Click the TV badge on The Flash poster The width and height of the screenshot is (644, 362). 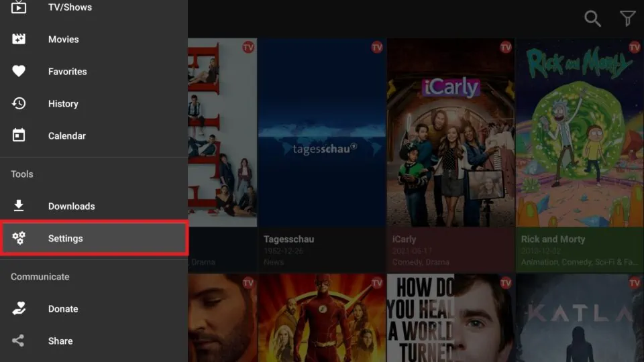[x=377, y=283]
